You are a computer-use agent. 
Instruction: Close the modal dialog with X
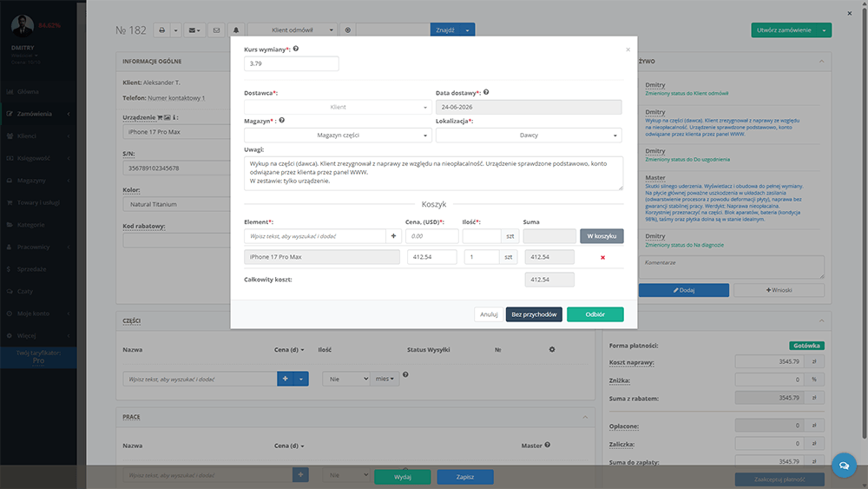[x=628, y=50]
